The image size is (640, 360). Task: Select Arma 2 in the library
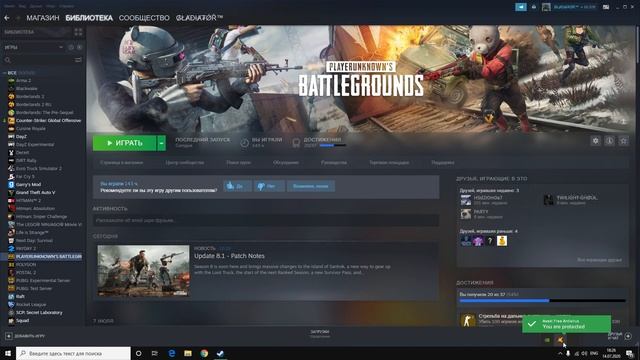click(24, 80)
